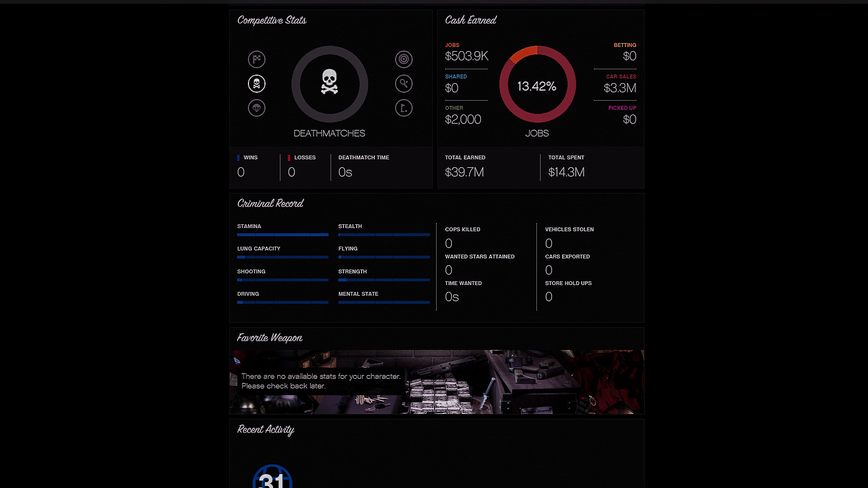Click the 'no available stats' message
Image resolution: width=868 pixels, height=488 pixels.
321,381
